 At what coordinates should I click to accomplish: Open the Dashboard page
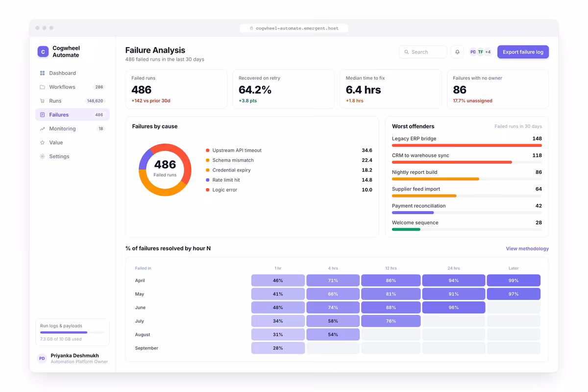73,73
